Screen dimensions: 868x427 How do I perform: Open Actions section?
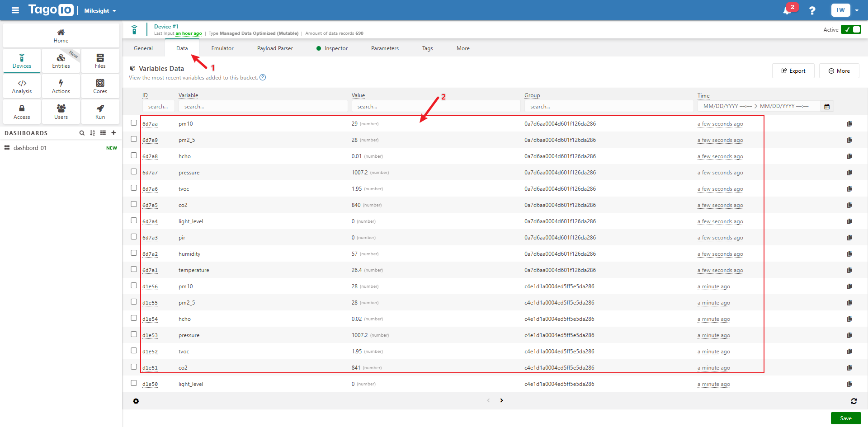coord(61,86)
